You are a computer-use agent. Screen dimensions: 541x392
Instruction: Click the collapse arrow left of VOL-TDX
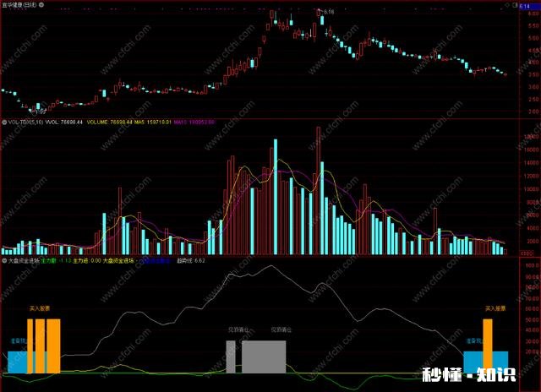tap(3, 122)
